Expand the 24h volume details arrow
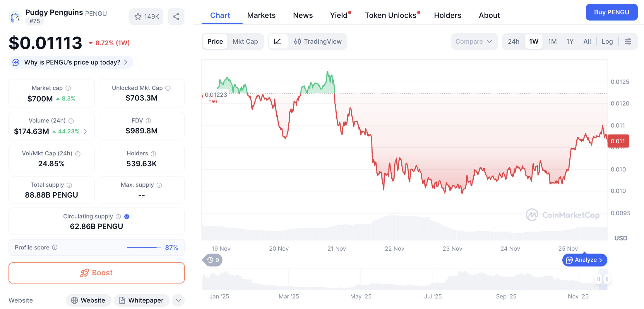This screenshot has width=644, height=309. pyautogui.click(x=85, y=131)
